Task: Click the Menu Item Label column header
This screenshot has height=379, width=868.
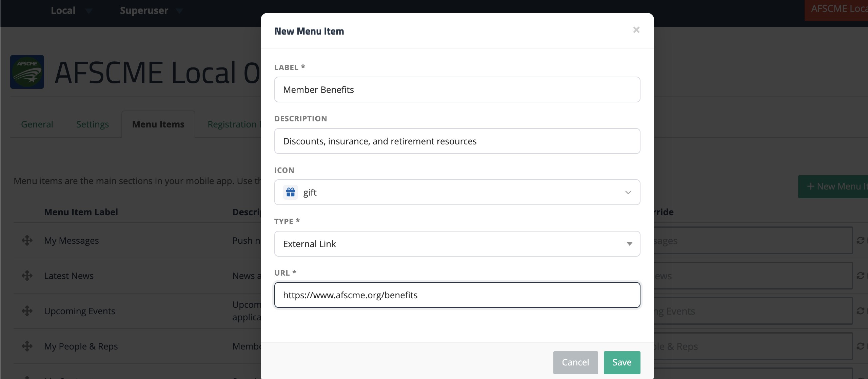Action: [81, 212]
